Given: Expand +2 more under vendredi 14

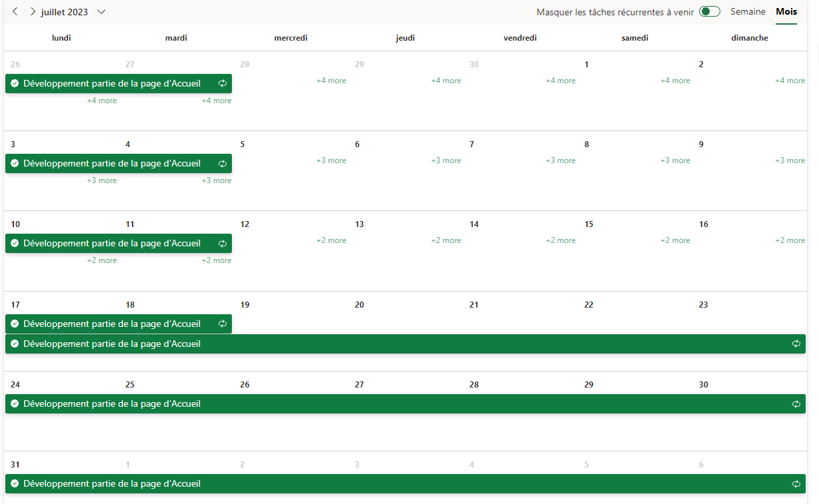Looking at the screenshot, I should tap(560, 240).
